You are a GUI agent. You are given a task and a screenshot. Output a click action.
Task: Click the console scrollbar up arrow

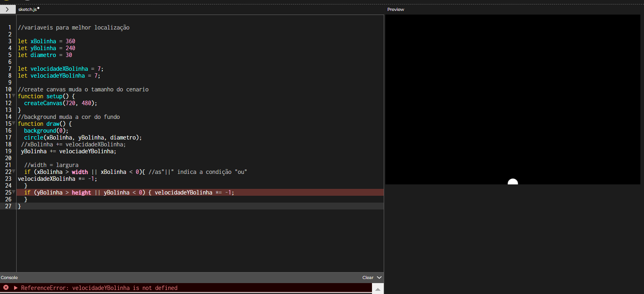click(378, 289)
